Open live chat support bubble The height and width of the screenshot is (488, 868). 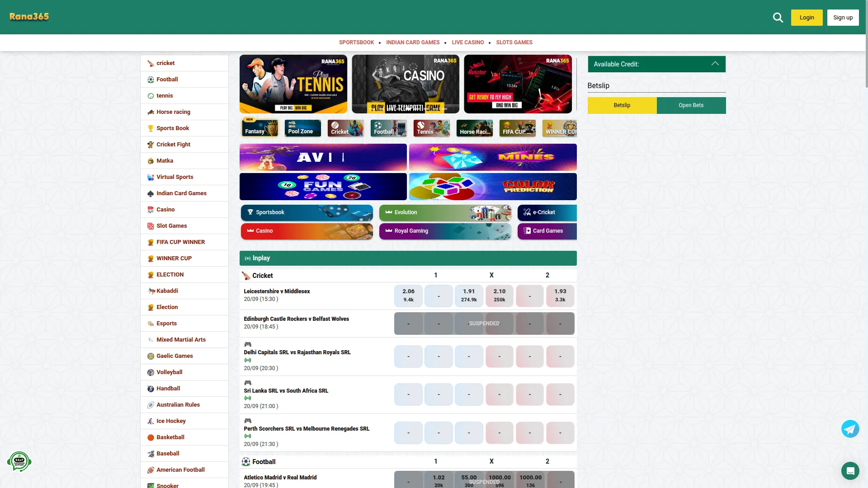pos(850,471)
